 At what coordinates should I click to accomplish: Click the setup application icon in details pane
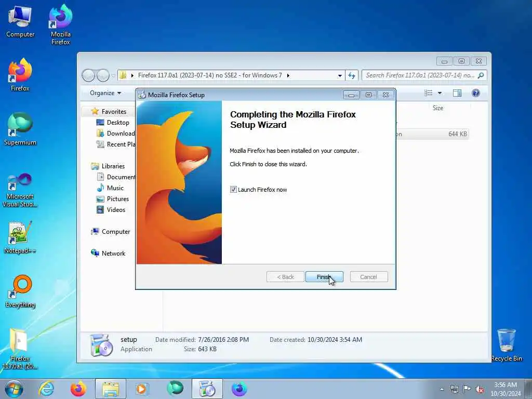101,345
